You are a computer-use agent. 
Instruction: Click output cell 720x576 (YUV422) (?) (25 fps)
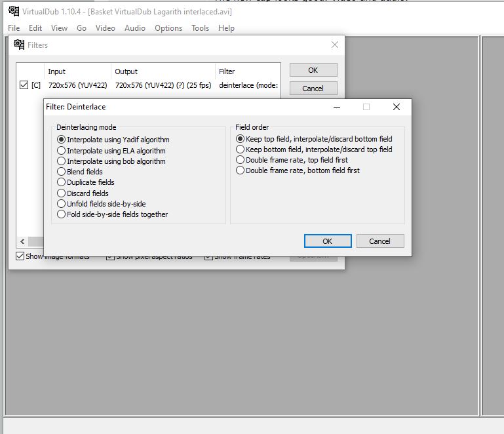[163, 85]
